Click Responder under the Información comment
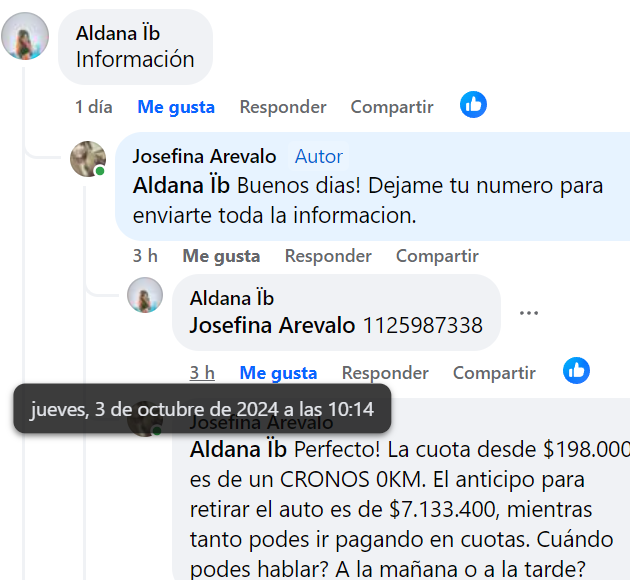 click(x=283, y=107)
